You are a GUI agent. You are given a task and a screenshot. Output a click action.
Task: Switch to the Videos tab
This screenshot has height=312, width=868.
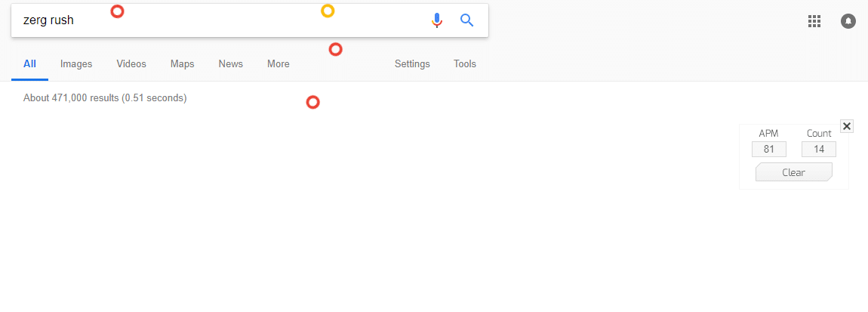pos(131,63)
